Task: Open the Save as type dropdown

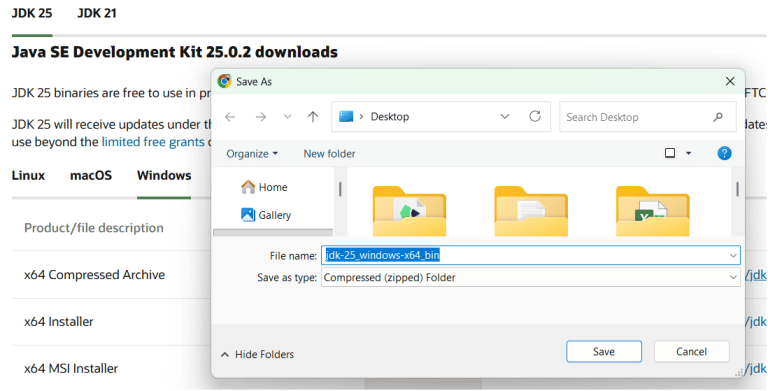Action: pos(530,277)
